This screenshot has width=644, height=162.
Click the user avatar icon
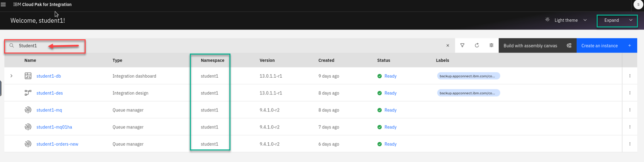[x=638, y=4]
